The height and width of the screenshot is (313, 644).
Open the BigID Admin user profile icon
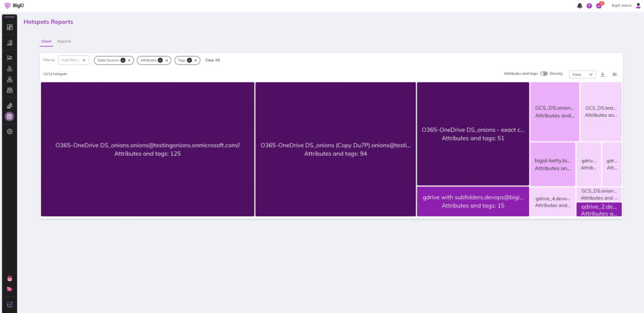[638, 6]
